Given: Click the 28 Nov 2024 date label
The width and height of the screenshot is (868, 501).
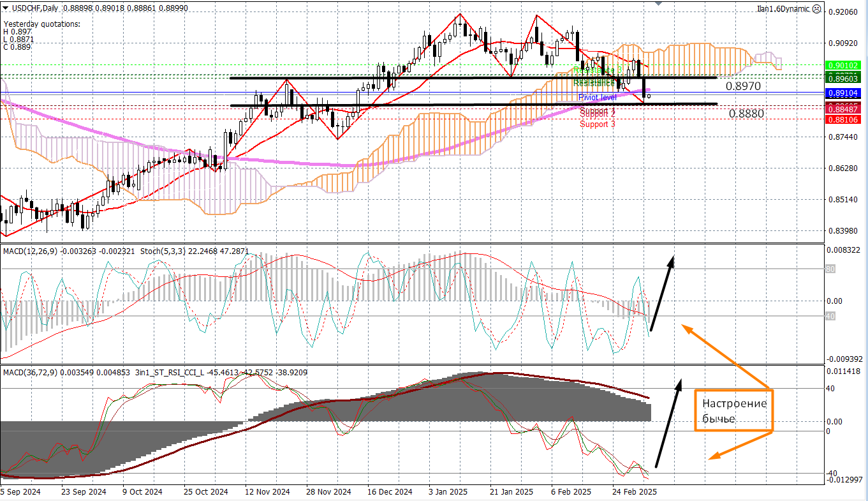Looking at the screenshot, I should (328, 492).
